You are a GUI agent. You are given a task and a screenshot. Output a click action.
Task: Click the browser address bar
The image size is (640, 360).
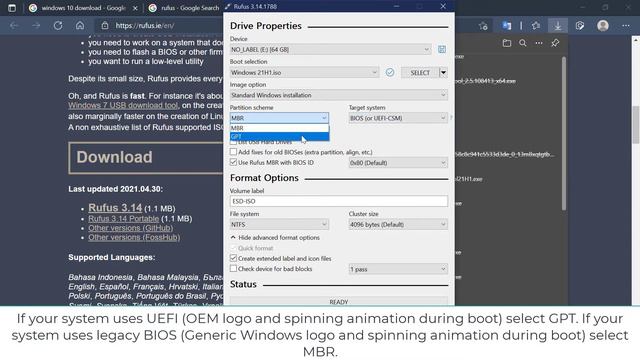(159, 26)
